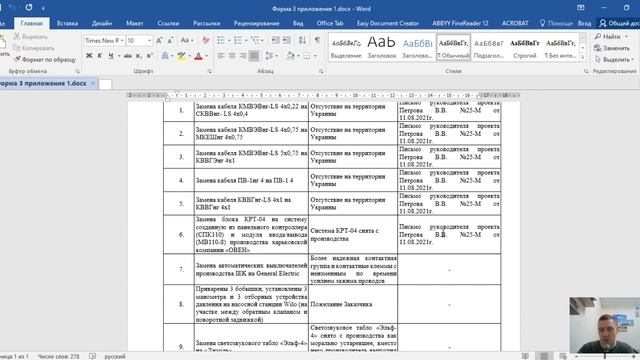The height and width of the screenshot is (360, 640).
Task: Open the Дизайн ribbon tab
Action: 102,23
